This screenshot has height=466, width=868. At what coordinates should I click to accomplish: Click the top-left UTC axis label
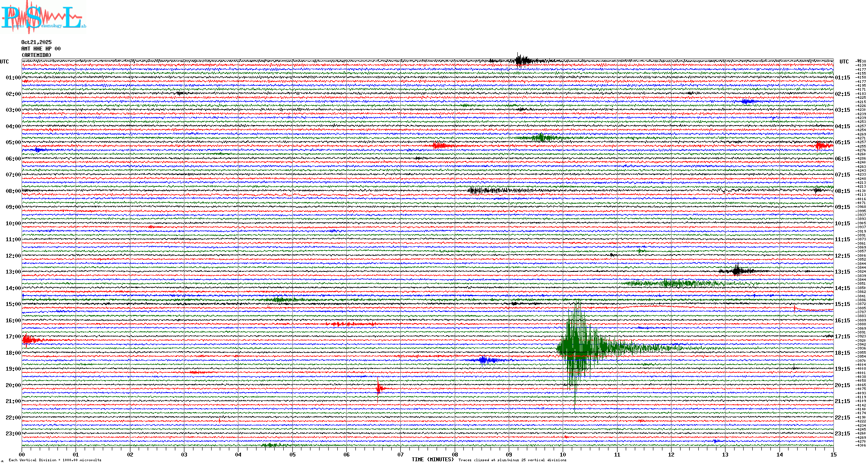click(x=4, y=62)
